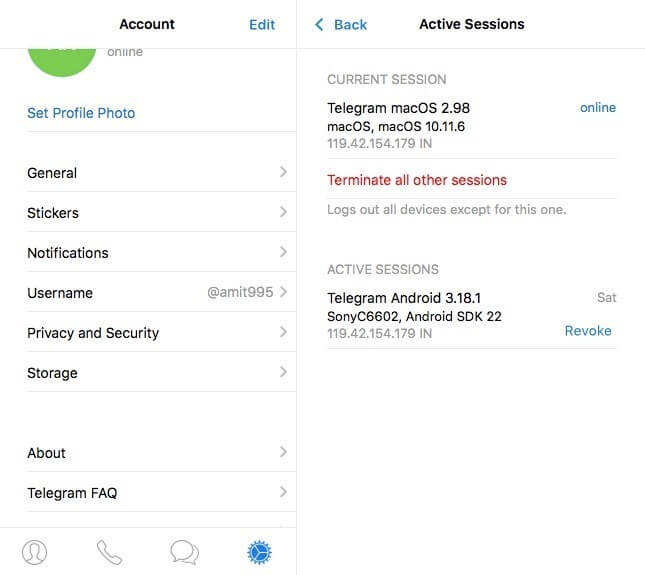Select the SonyC6602 Android SDK 22 entry

[x=414, y=316]
